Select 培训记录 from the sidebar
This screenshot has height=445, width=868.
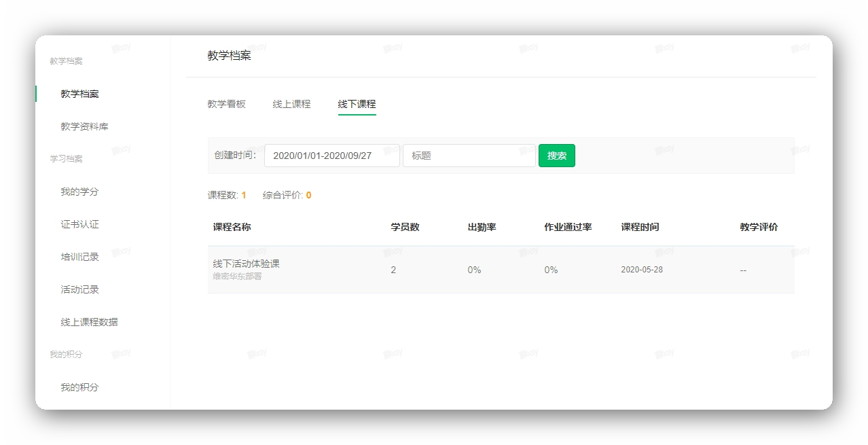click(x=79, y=257)
